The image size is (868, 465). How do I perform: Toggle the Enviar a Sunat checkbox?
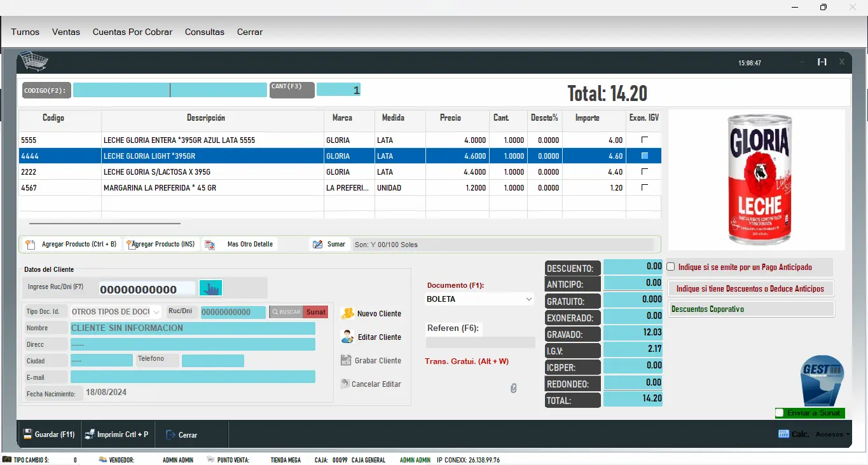780,413
